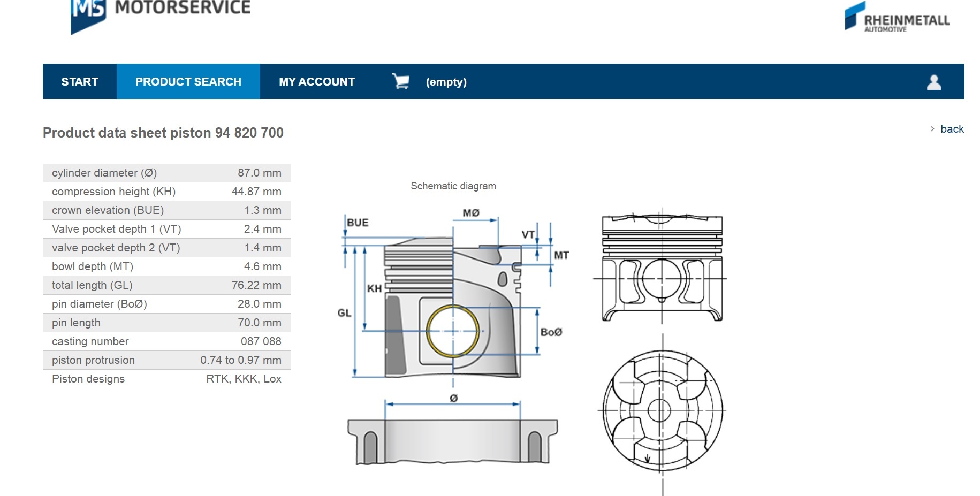
Task: Select the PRODUCT SEARCH tab
Action: tap(188, 82)
